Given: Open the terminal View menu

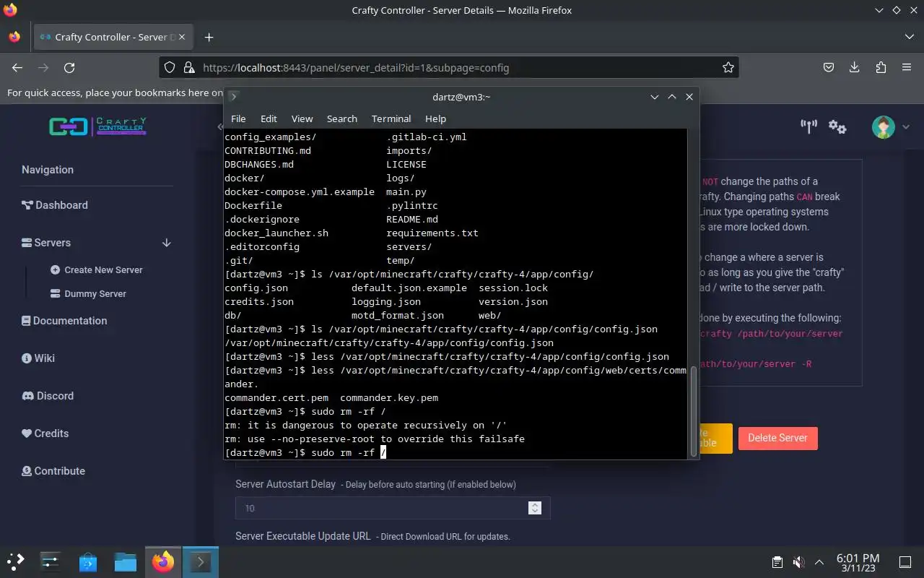Looking at the screenshot, I should click(x=302, y=118).
